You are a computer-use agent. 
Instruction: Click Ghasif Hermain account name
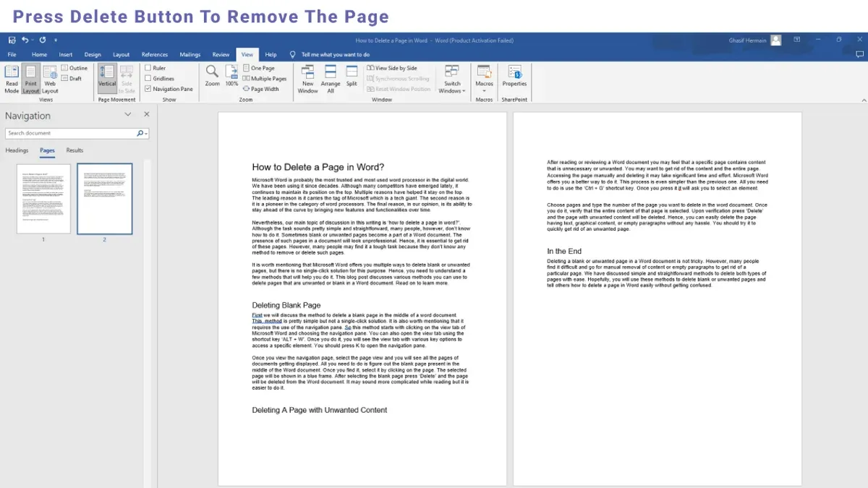coord(747,40)
